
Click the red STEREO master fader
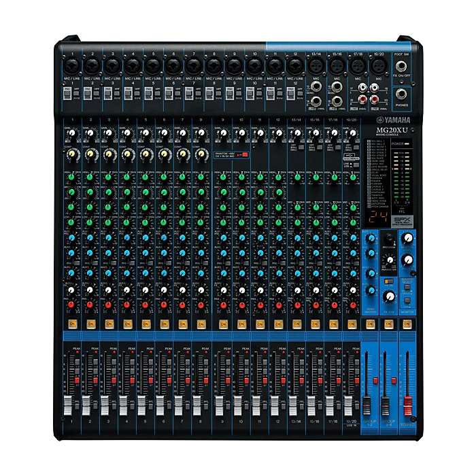tap(407, 405)
